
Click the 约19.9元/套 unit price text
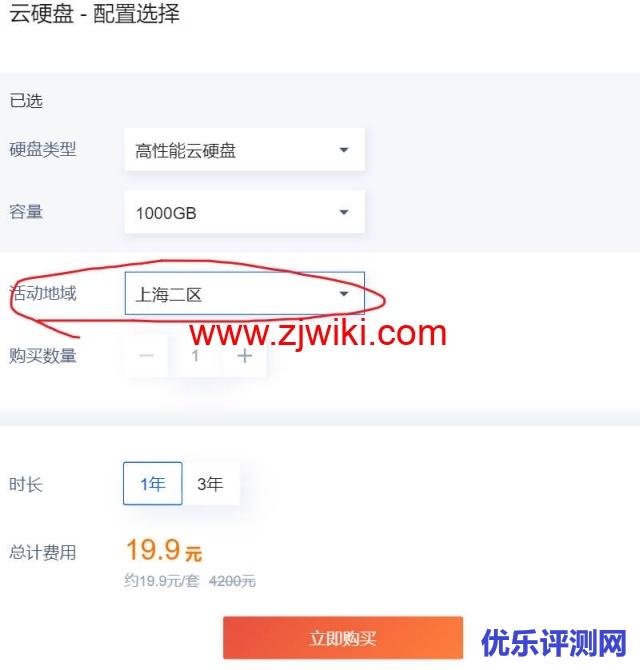click(162, 581)
